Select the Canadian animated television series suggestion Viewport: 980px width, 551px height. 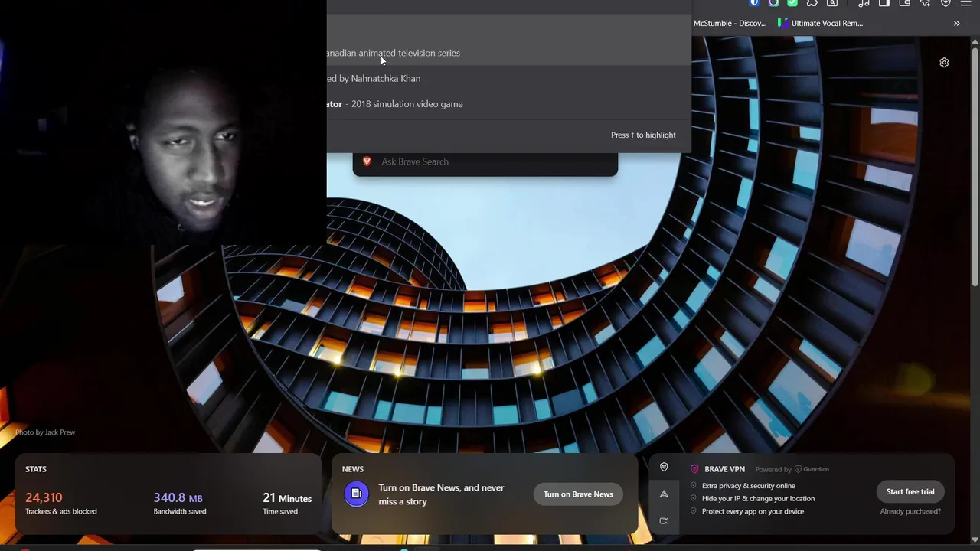click(508, 53)
